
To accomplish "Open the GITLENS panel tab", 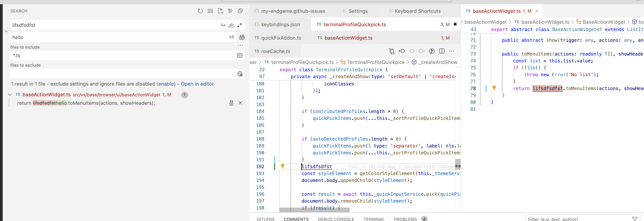I will pos(266,219).
